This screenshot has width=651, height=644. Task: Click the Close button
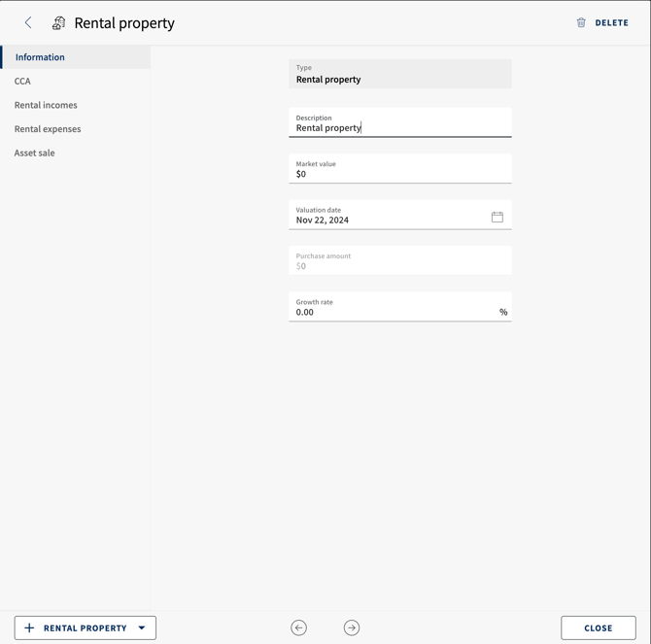599,627
